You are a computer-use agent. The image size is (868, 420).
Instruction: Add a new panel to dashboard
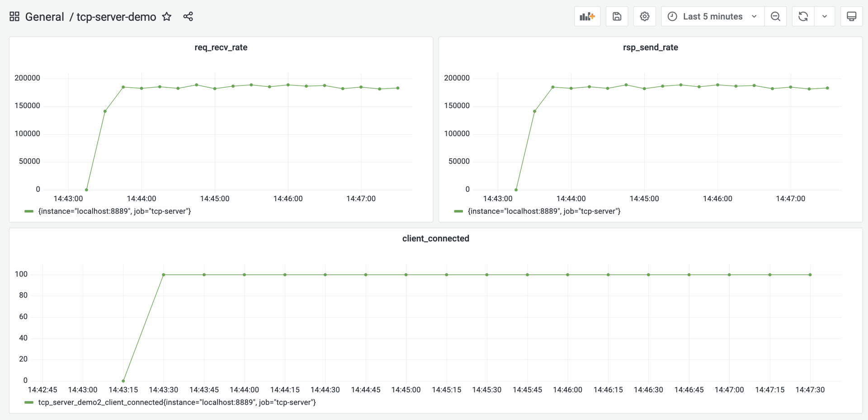pos(587,17)
